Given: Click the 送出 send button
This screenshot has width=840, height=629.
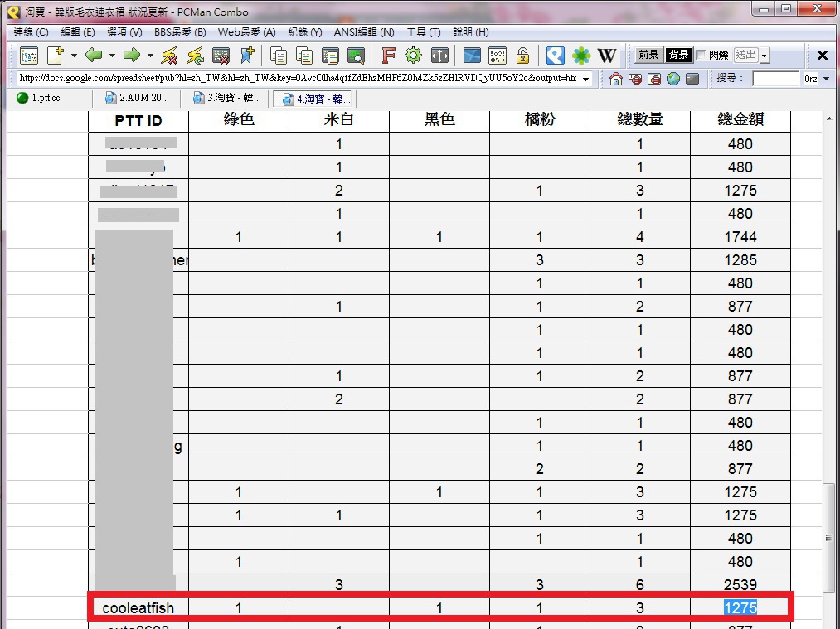Looking at the screenshot, I should [745, 55].
